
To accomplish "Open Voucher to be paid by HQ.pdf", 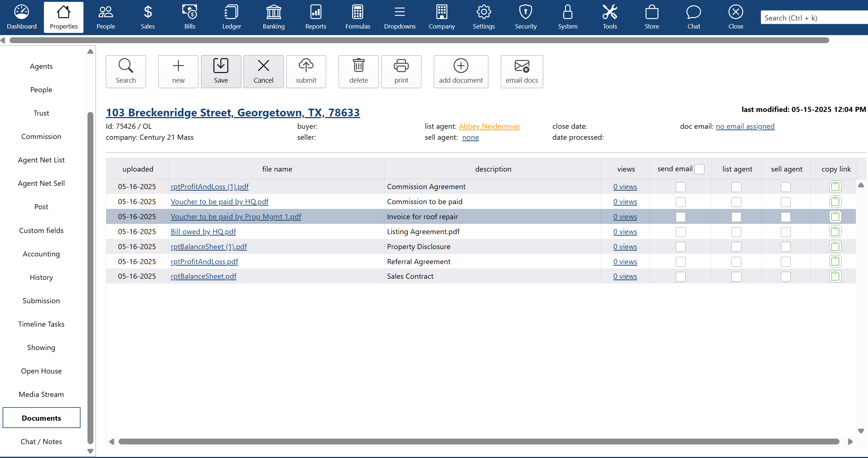I will pos(220,202).
